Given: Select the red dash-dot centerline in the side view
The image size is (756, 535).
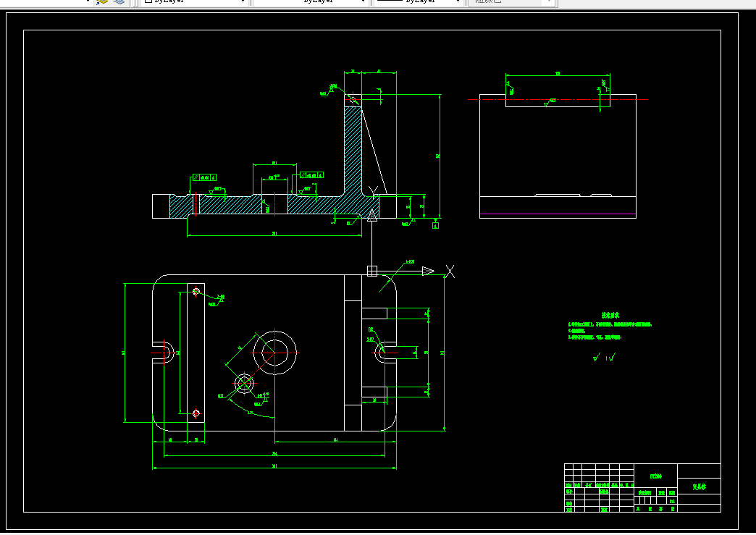Looking at the screenshot, I should [558, 100].
